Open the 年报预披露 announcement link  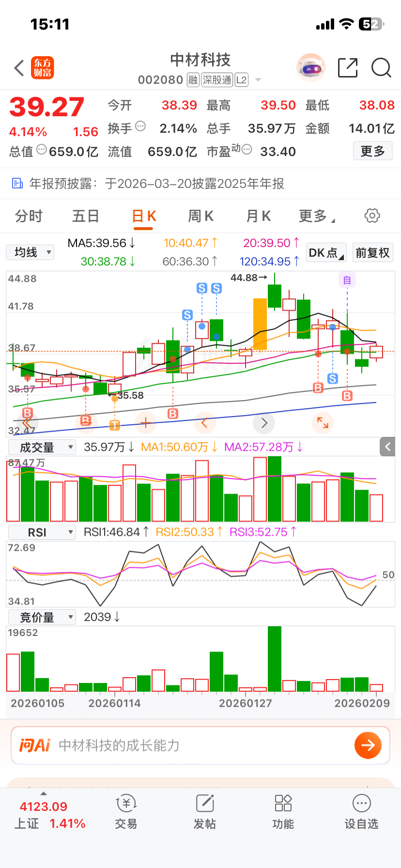coord(156,184)
